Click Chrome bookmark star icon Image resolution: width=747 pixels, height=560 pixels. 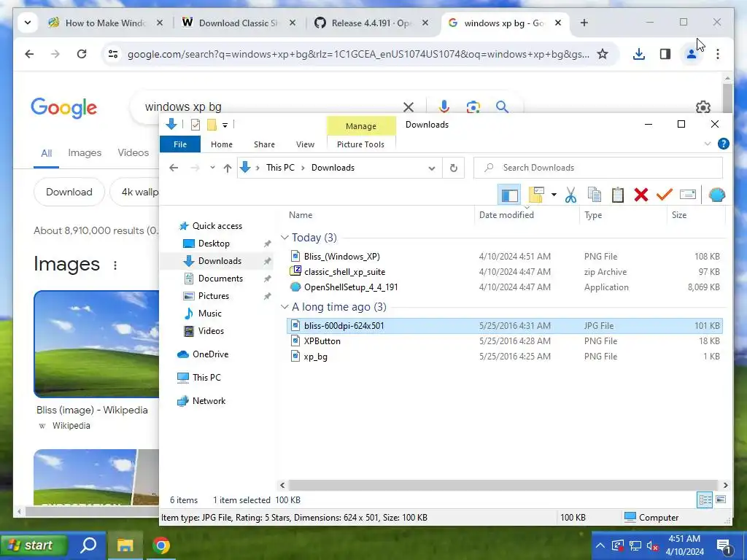(x=603, y=54)
